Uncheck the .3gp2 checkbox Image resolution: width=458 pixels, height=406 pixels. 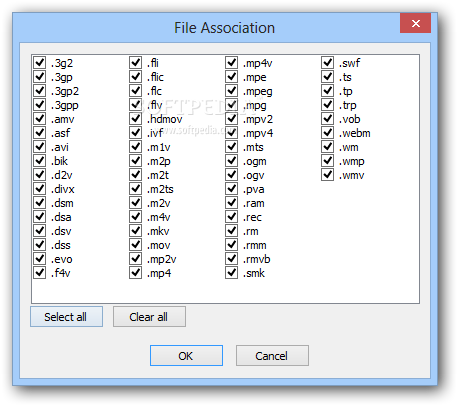click(x=40, y=91)
